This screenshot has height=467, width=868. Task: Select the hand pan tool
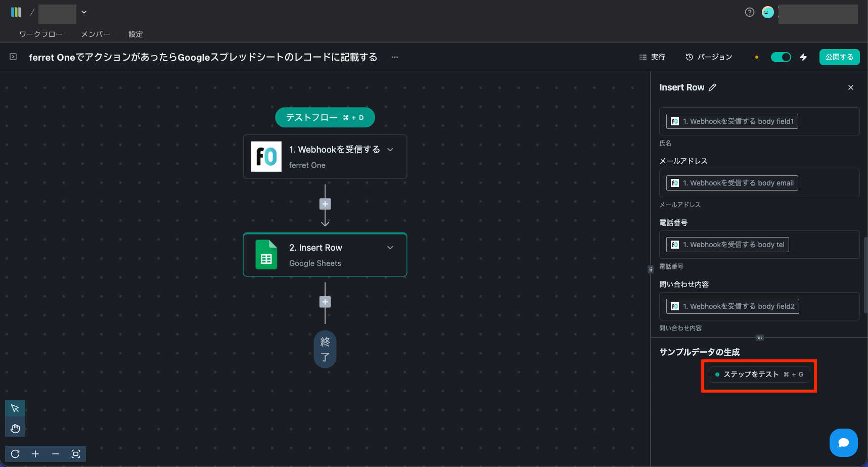click(x=15, y=429)
